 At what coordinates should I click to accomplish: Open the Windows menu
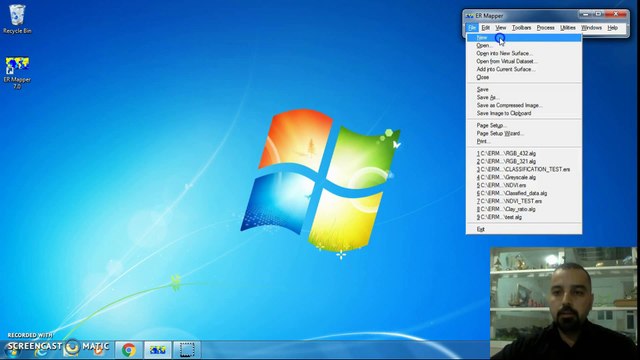591,28
